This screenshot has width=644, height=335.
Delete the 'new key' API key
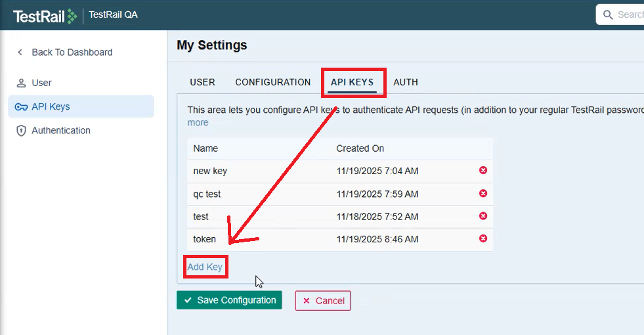(x=483, y=170)
